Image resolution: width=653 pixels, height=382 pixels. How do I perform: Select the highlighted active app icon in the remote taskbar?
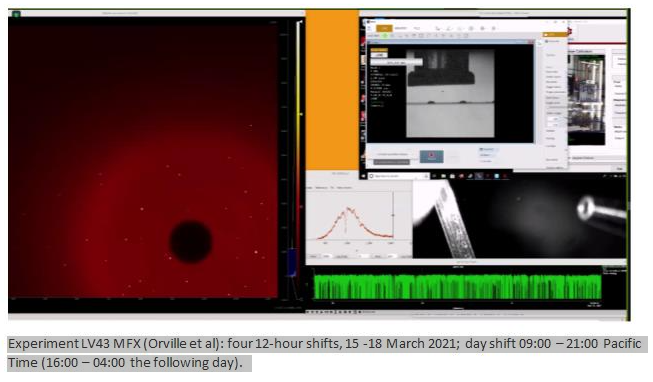tap(479, 176)
